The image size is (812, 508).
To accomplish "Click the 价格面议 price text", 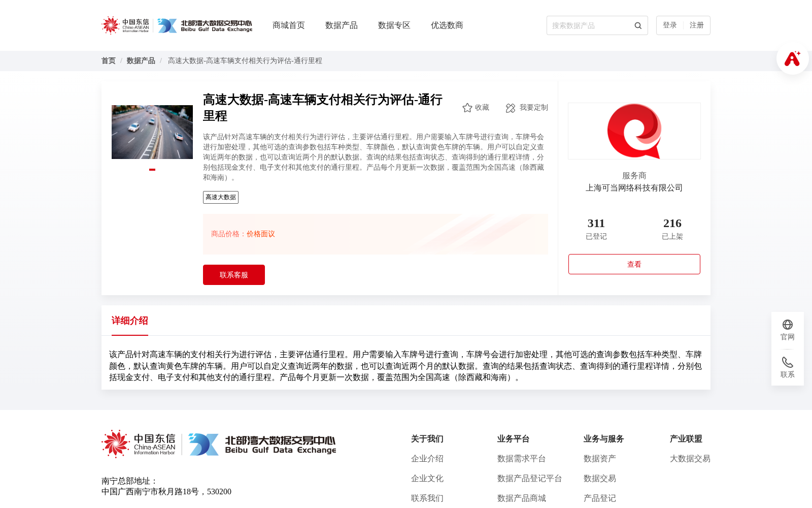I will 261,234.
